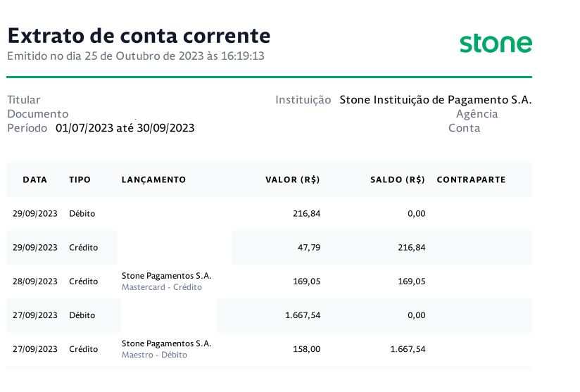580x392 pixels.
Task: Click the VALOR (R$) column header
Action: tap(293, 179)
